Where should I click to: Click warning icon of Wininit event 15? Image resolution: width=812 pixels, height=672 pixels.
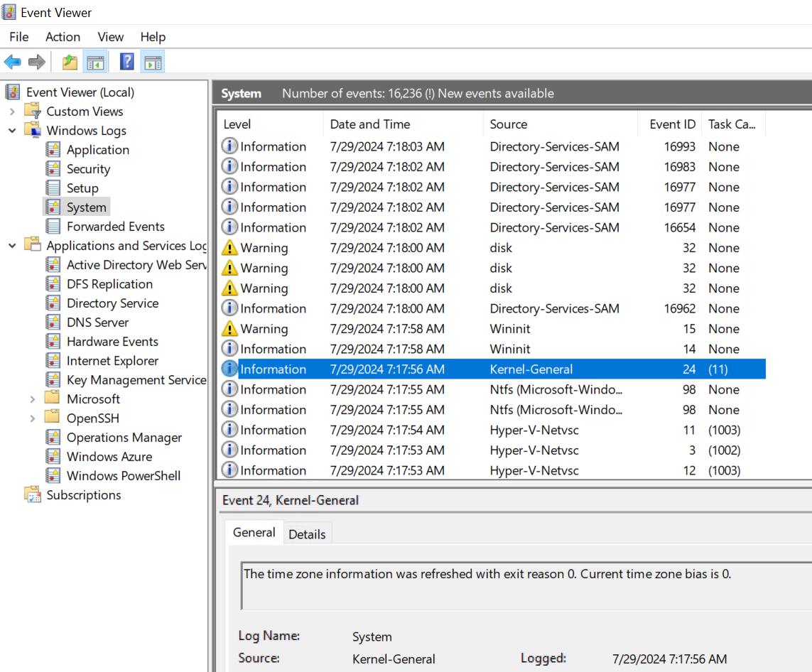tap(229, 329)
